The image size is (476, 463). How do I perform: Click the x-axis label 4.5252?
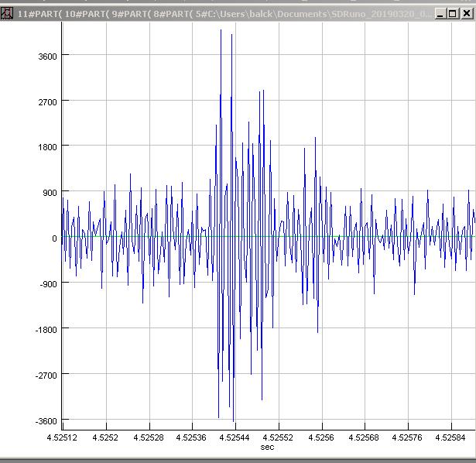[x=105, y=437]
